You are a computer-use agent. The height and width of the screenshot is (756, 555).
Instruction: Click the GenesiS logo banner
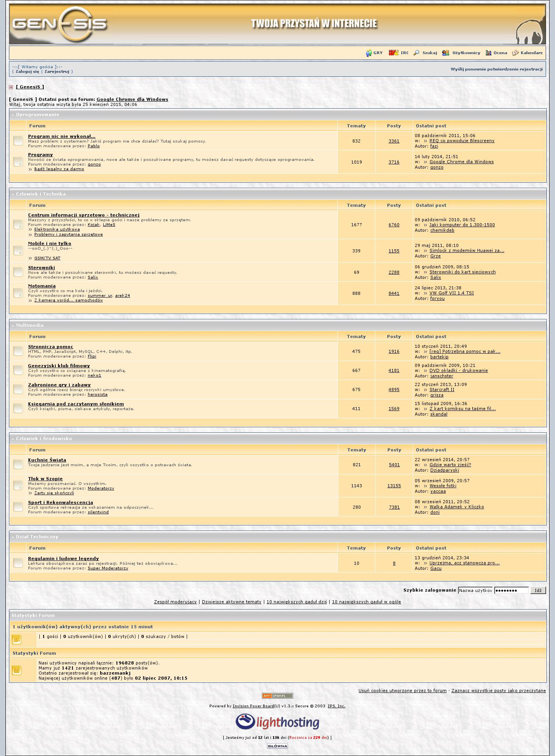59,24
